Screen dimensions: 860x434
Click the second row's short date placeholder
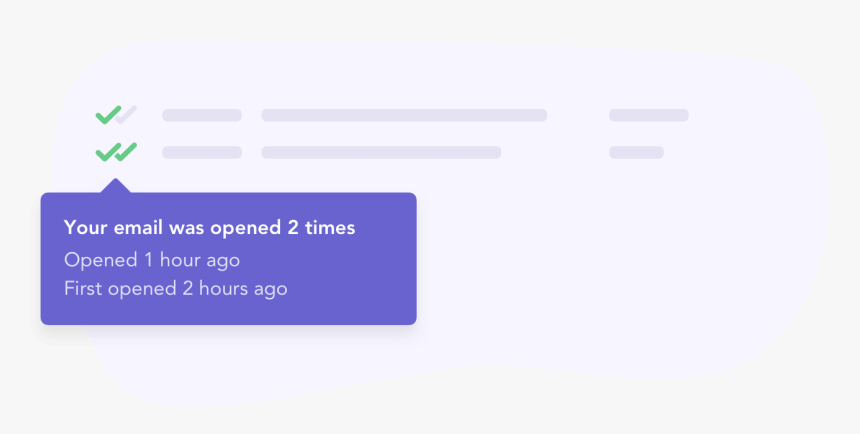636,153
